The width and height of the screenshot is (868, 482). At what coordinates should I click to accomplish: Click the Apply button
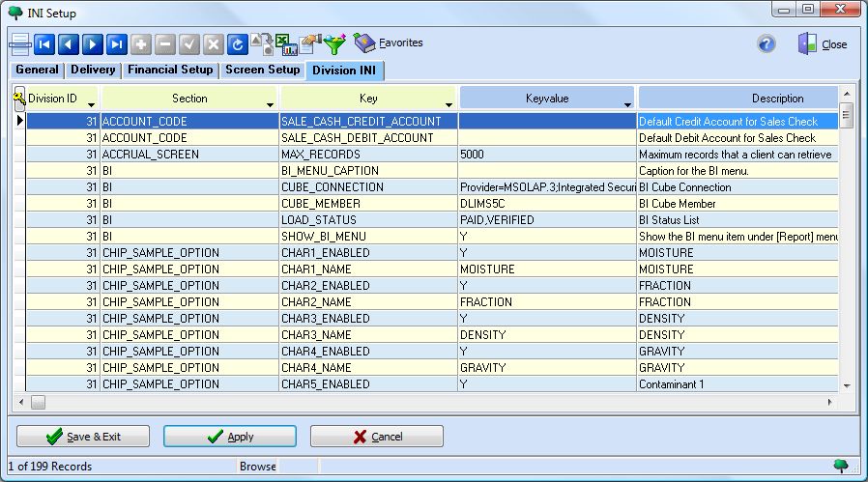point(230,437)
